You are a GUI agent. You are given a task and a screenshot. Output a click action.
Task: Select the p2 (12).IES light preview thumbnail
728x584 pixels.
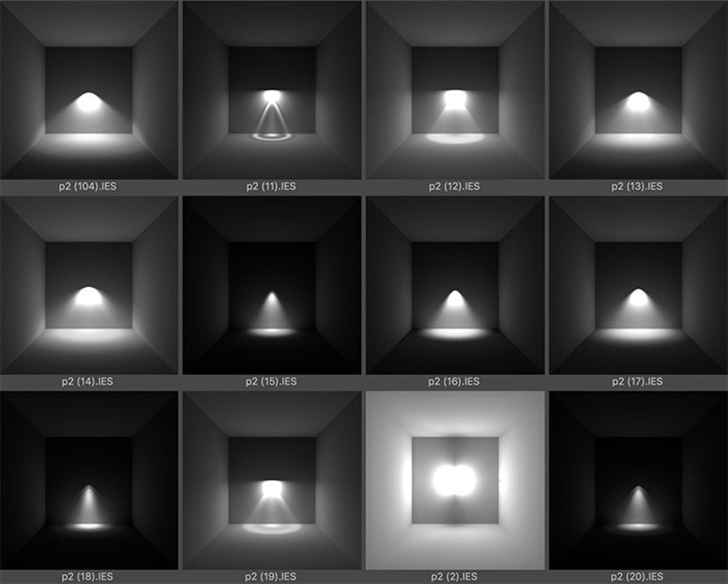coord(455,90)
